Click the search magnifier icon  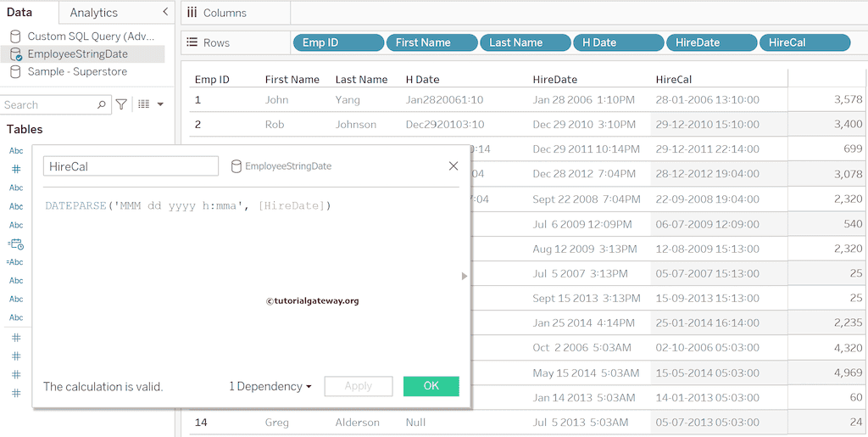point(102,104)
